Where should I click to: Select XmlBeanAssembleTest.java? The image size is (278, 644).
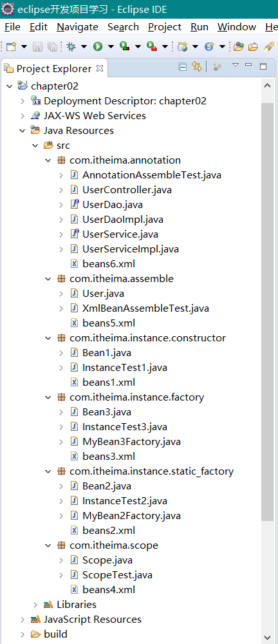(146, 308)
